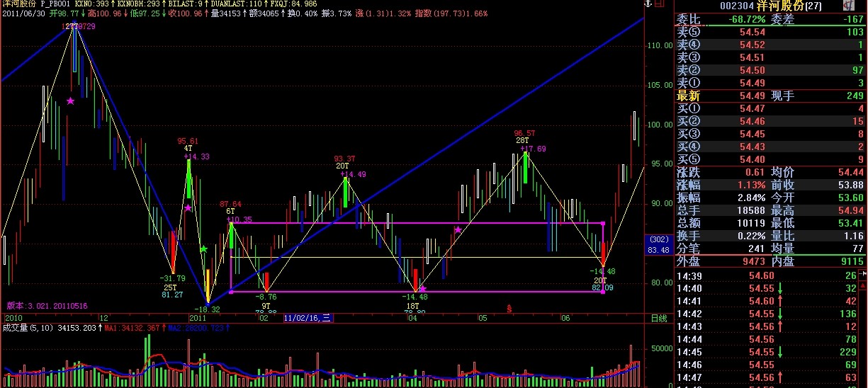868x388 pixels.
Task: Click the 95.61 peak price label
Action: pyautogui.click(x=188, y=141)
